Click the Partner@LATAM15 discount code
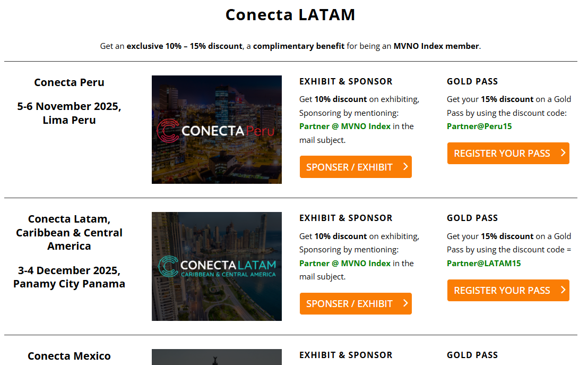This screenshot has width=588, height=365. 485,263
